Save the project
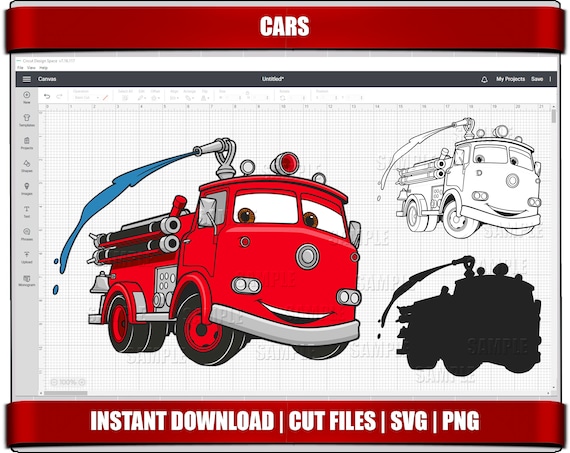 click(x=537, y=79)
